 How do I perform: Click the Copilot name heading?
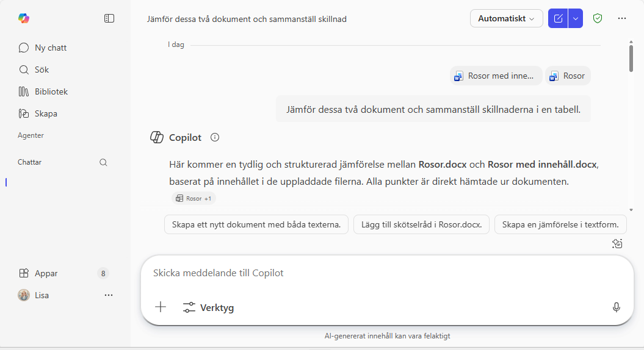pos(185,137)
